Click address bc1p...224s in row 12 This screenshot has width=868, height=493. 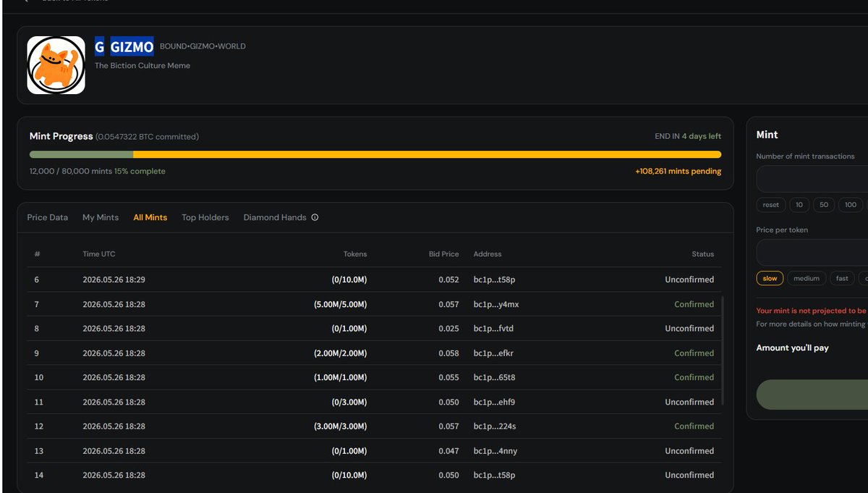495,426
